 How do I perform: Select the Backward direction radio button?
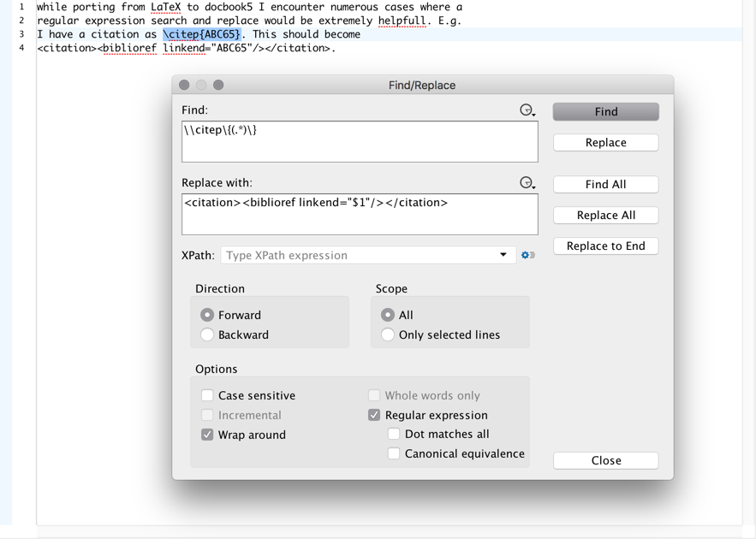coord(207,335)
